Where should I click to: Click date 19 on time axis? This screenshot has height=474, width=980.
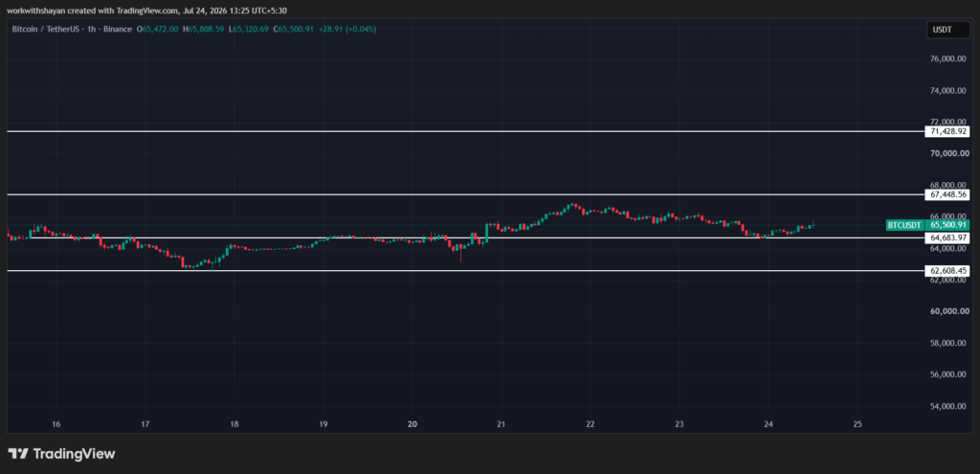[323, 424]
